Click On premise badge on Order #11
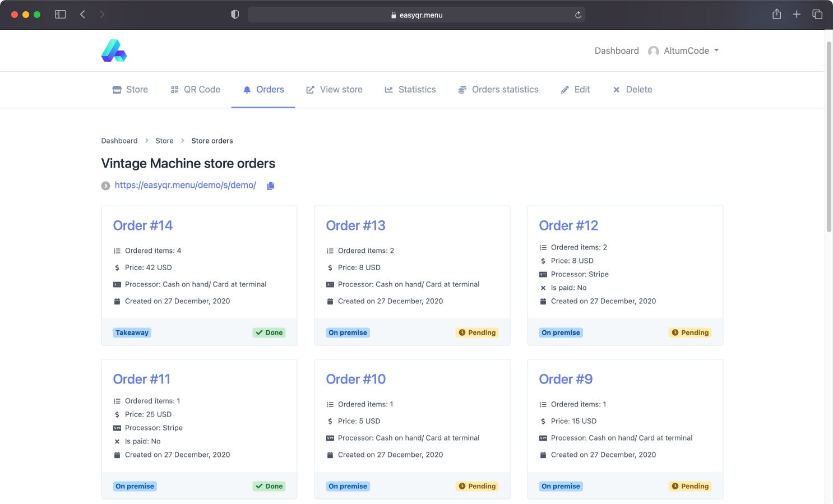This screenshot has height=504, width=833. [135, 486]
